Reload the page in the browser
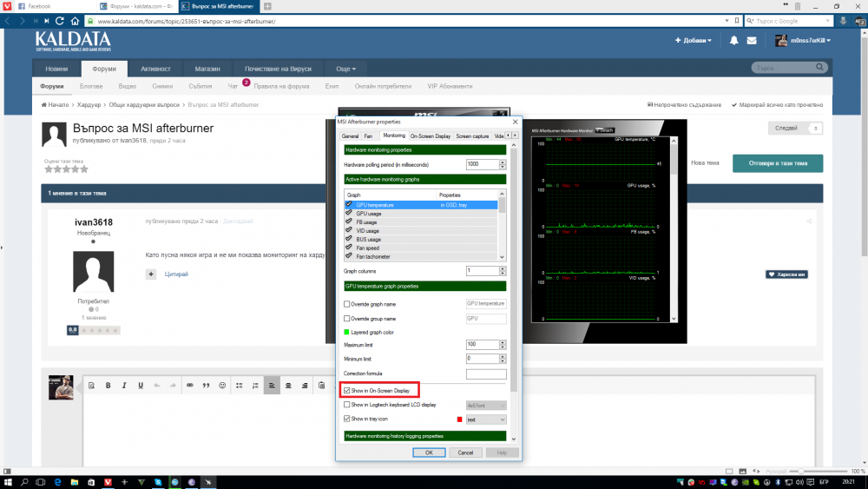The image size is (868, 489). point(60,21)
